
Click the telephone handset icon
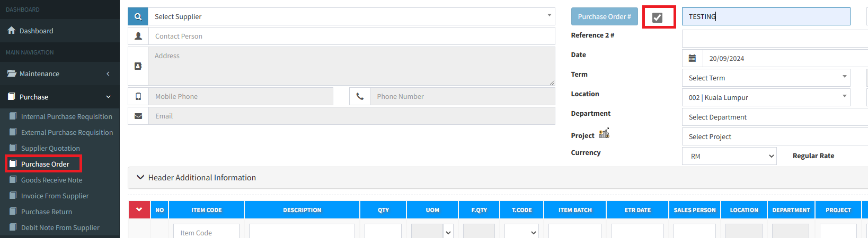360,96
